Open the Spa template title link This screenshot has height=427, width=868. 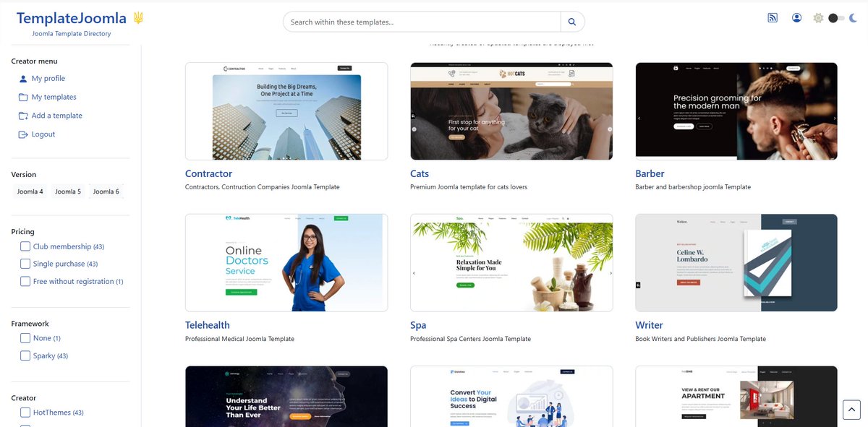pyautogui.click(x=418, y=325)
